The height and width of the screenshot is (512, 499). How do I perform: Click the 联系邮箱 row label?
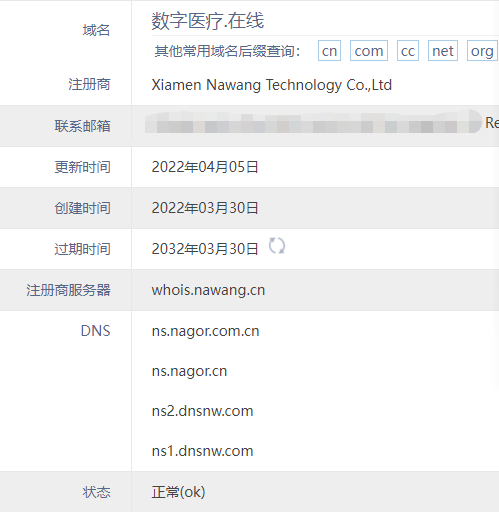82,126
